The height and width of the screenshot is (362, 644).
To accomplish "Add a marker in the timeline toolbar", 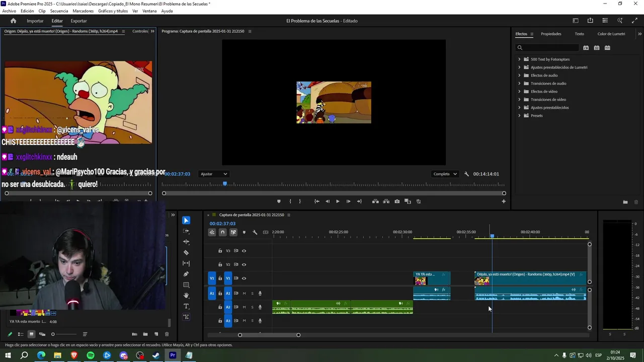I will click(244, 232).
